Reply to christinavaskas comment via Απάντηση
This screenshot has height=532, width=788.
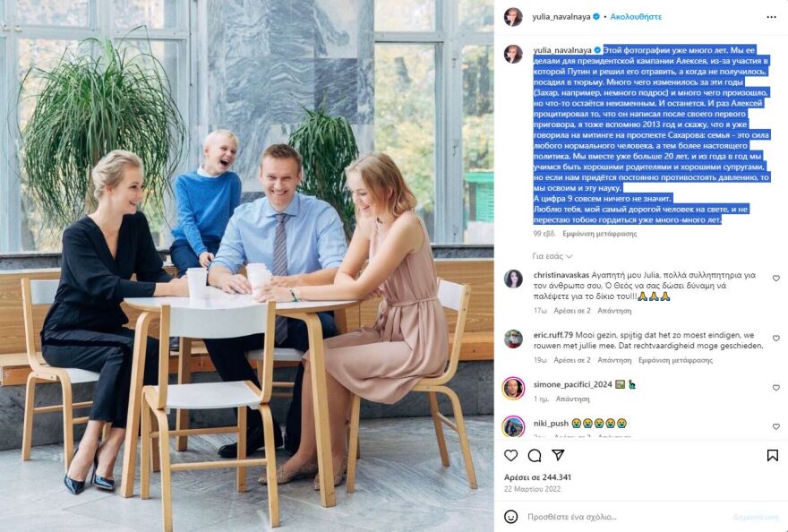(x=614, y=311)
